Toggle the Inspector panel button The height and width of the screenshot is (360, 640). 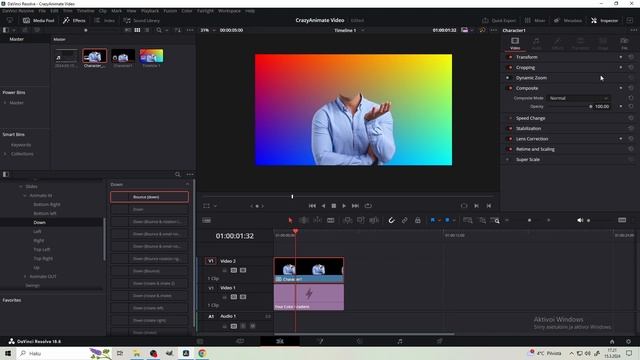(604, 20)
